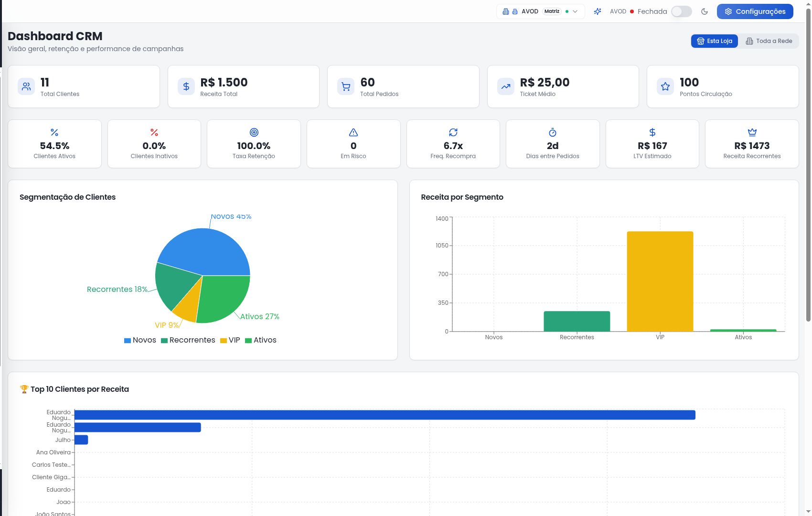812x516 pixels.
Task: Click the '6.7x' Freq. Recompra value
Action: (x=453, y=146)
